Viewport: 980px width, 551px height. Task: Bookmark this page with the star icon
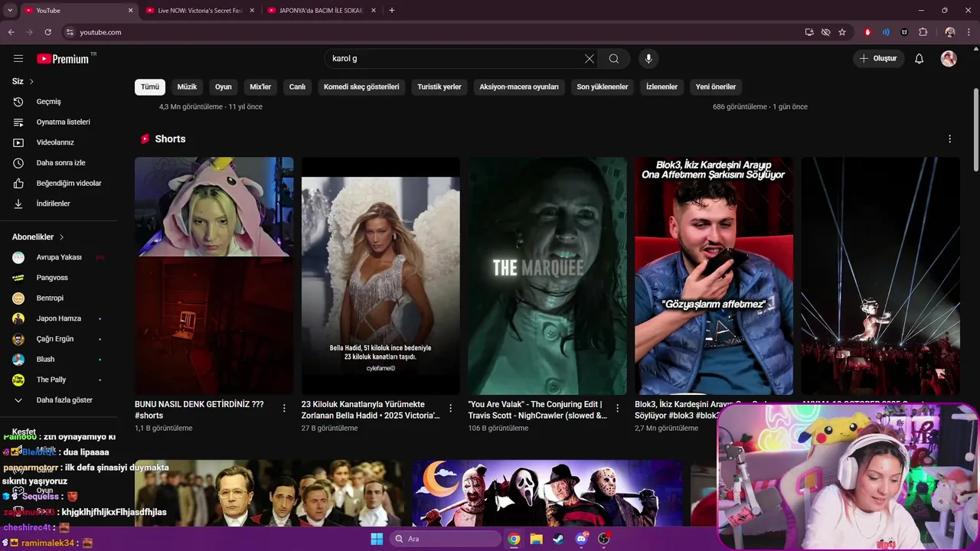(842, 32)
